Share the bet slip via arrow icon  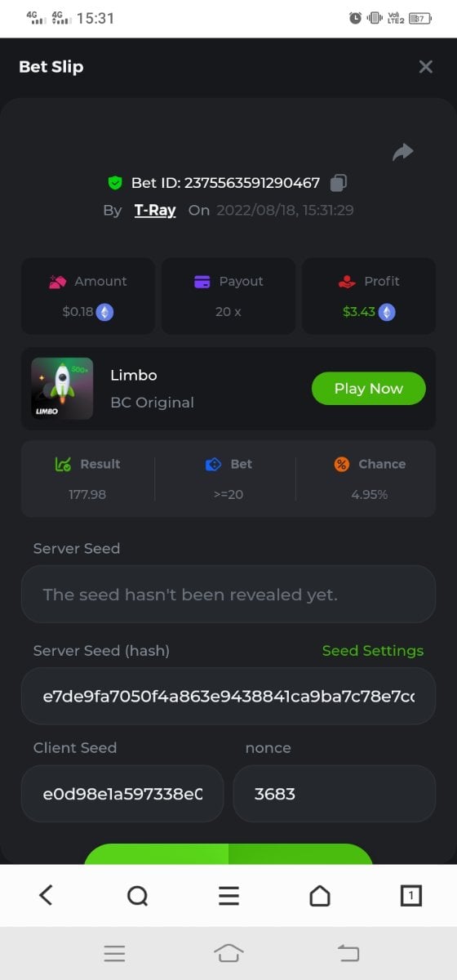click(x=403, y=152)
